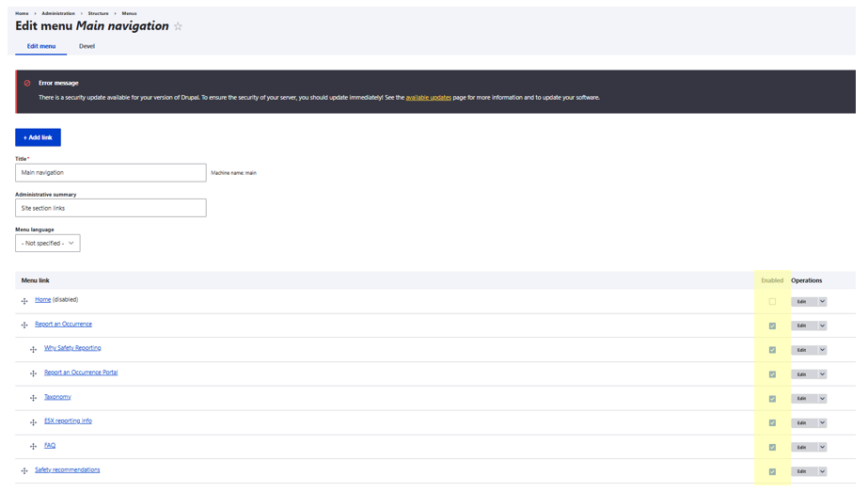Click the star shortcut icon beside the title
868x492 pixels.
178,26
